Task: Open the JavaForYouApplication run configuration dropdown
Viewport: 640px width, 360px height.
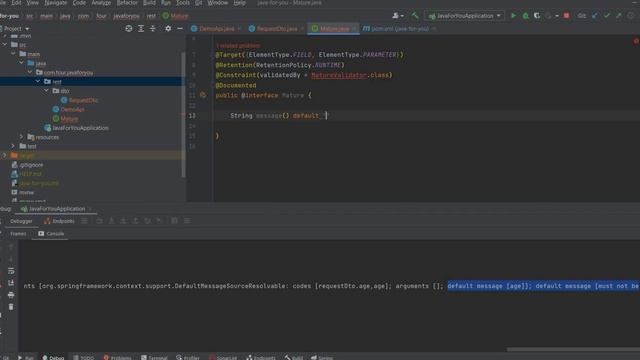Action: [464, 16]
